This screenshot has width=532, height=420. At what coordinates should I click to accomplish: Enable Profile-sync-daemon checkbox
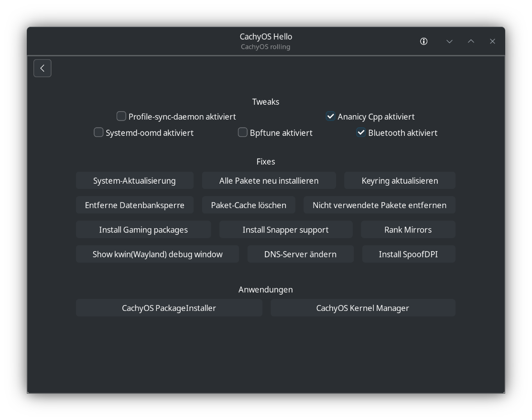(121, 116)
